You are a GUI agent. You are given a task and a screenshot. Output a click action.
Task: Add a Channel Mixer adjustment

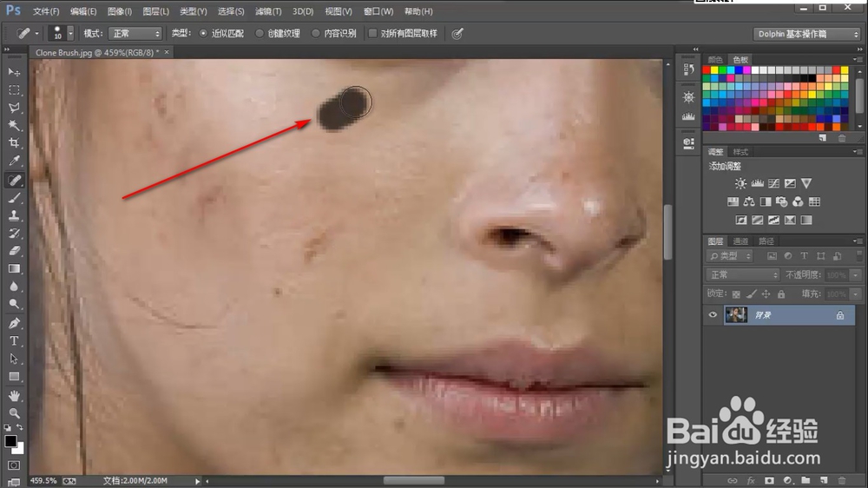click(x=798, y=201)
